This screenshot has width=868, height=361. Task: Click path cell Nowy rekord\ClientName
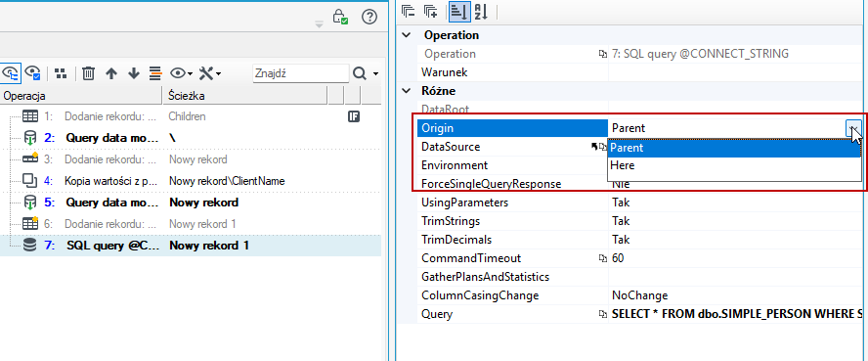tap(227, 181)
